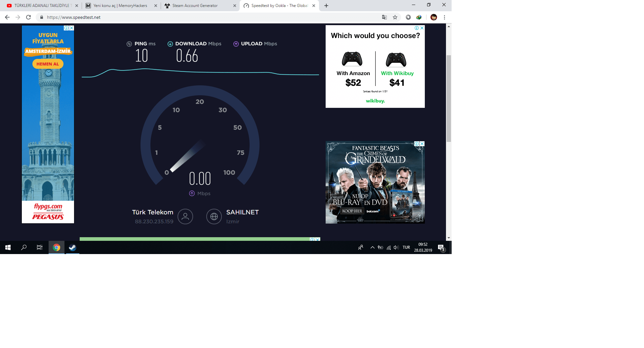The width and height of the screenshot is (644, 348).
Task: Open the volume speaker tray icon
Action: coord(396,247)
